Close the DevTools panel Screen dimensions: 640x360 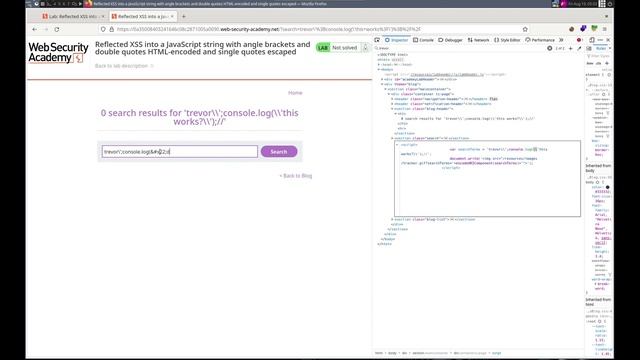click(x=608, y=40)
